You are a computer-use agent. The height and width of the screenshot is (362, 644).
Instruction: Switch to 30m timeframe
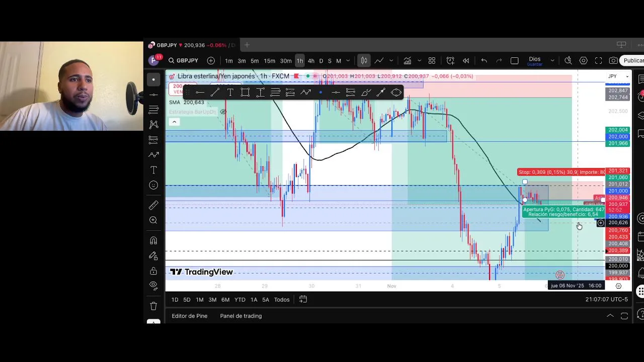coord(286,61)
